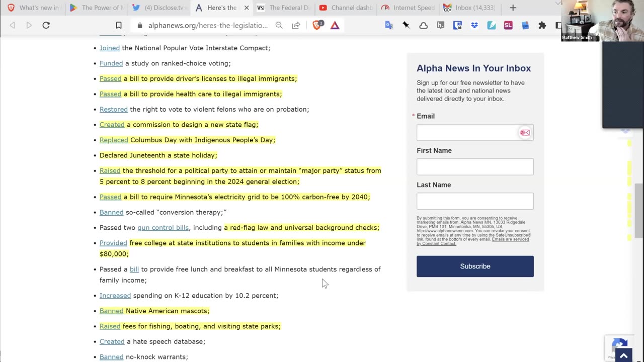Open the "Increased" K-12 spending link
Image resolution: width=644 pixels, height=362 pixels.
tap(115, 296)
